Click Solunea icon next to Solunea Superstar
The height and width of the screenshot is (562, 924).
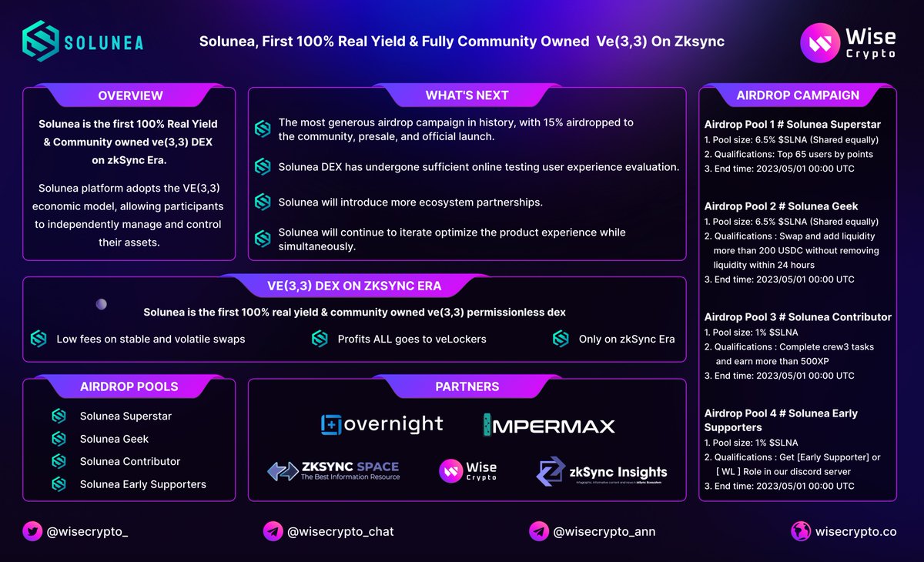pos(59,416)
